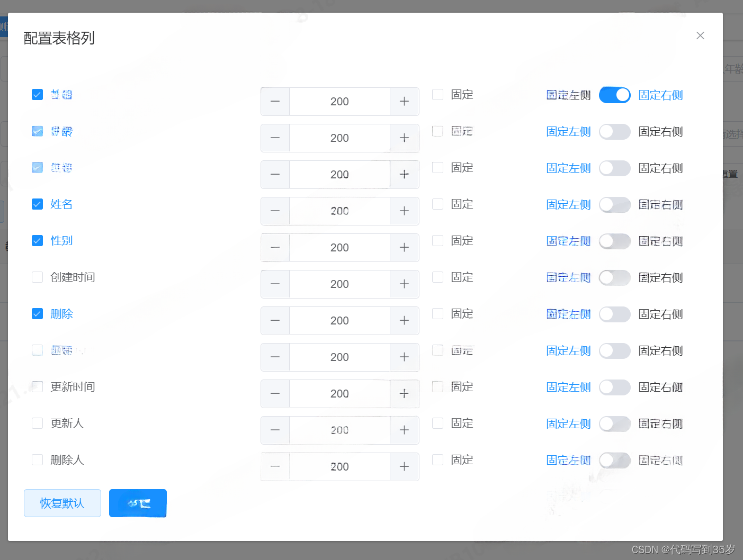Tick 固定 checkbox in the 性别 row
743x560 pixels.
(x=437, y=241)
